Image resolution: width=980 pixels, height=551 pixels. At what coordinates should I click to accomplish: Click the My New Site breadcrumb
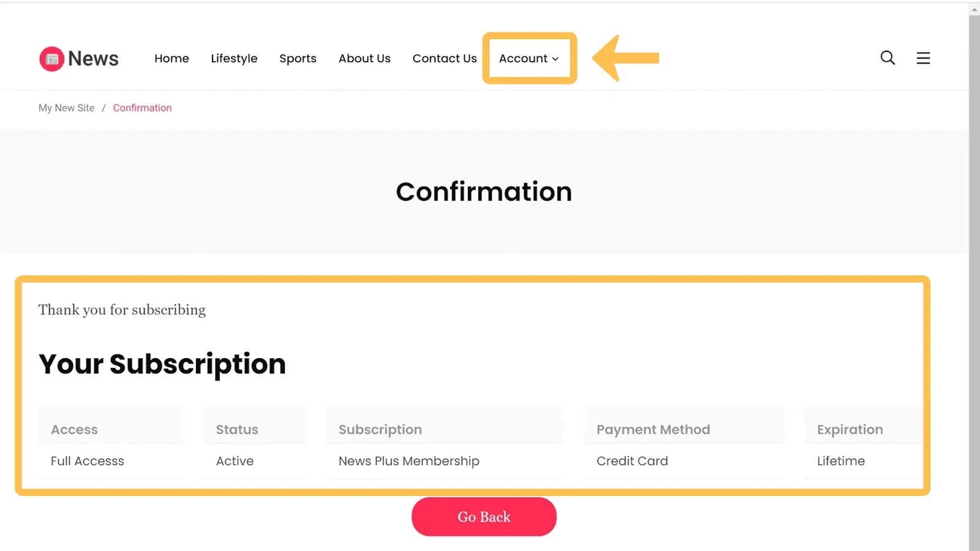click(x=66, y=108)
